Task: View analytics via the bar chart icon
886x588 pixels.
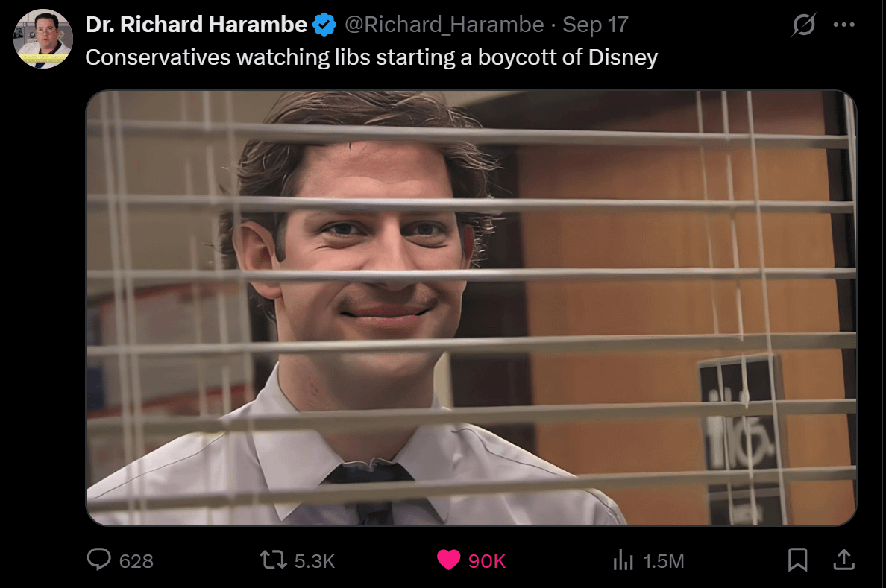Action: click(623, 560)
